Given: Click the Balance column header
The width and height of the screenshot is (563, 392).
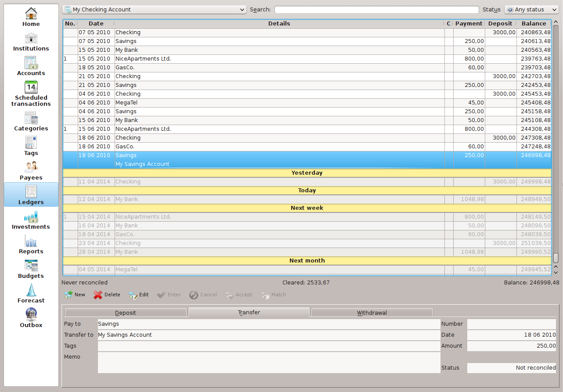Looking at the screenshot, I should click(534, 24).
